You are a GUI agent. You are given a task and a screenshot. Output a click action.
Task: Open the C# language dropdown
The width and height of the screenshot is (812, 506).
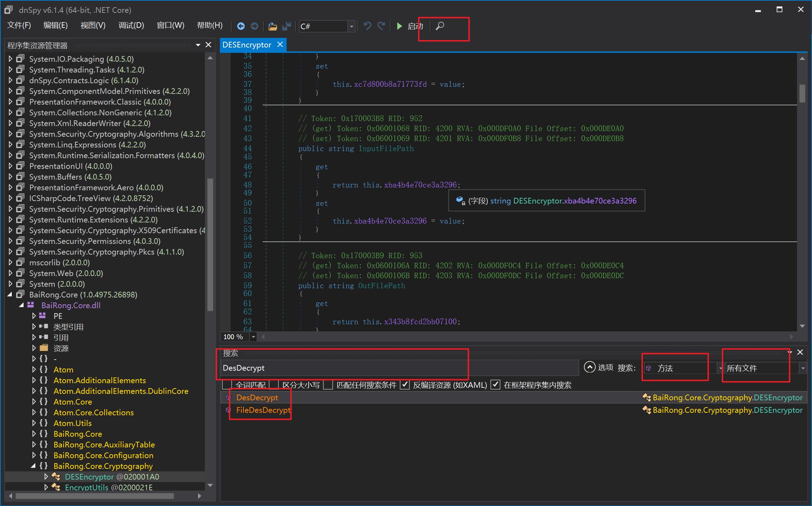point(351,26)
